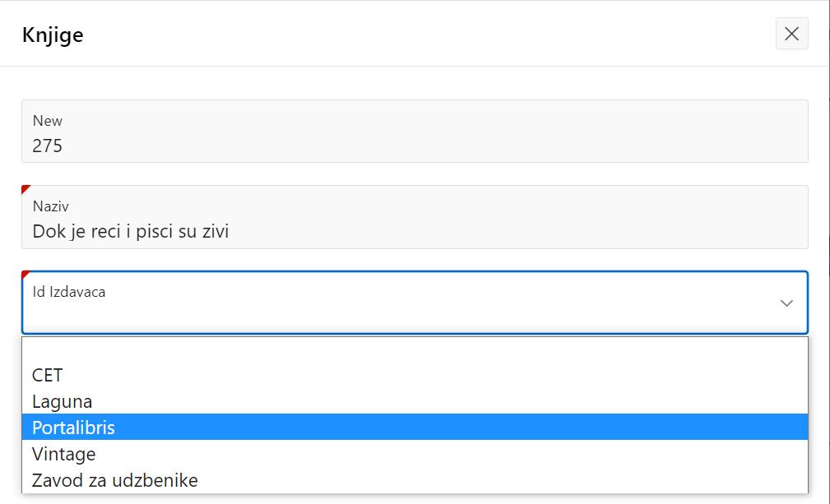Pick the highlighted Portalibris option
Screen dimensions: 830x504
[x=74, y=428]
